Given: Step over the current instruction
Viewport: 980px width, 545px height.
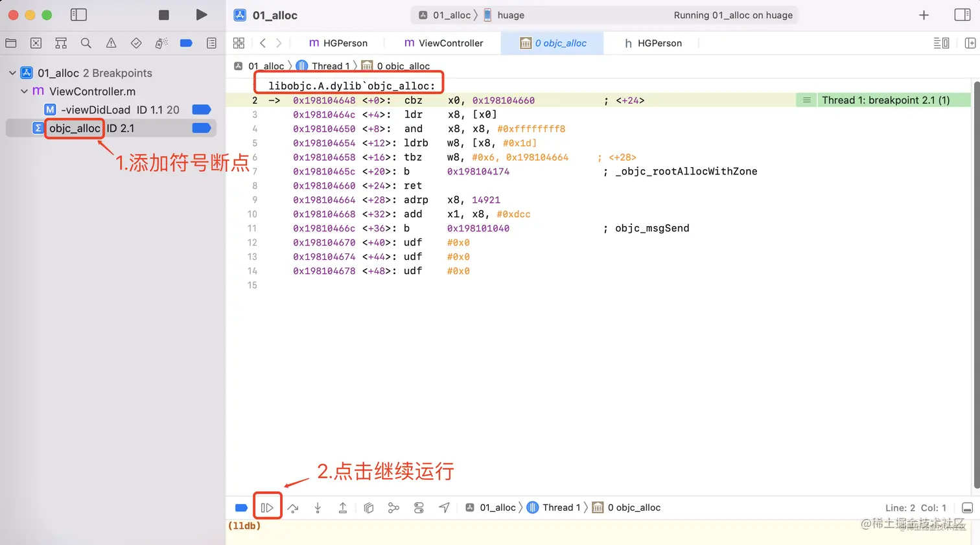Looking at the screenshot, I should click(293, 507).
